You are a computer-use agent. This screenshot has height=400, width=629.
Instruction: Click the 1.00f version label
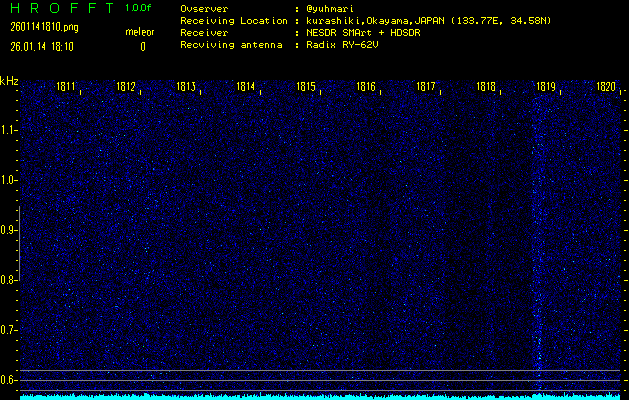tap(139, 8)
